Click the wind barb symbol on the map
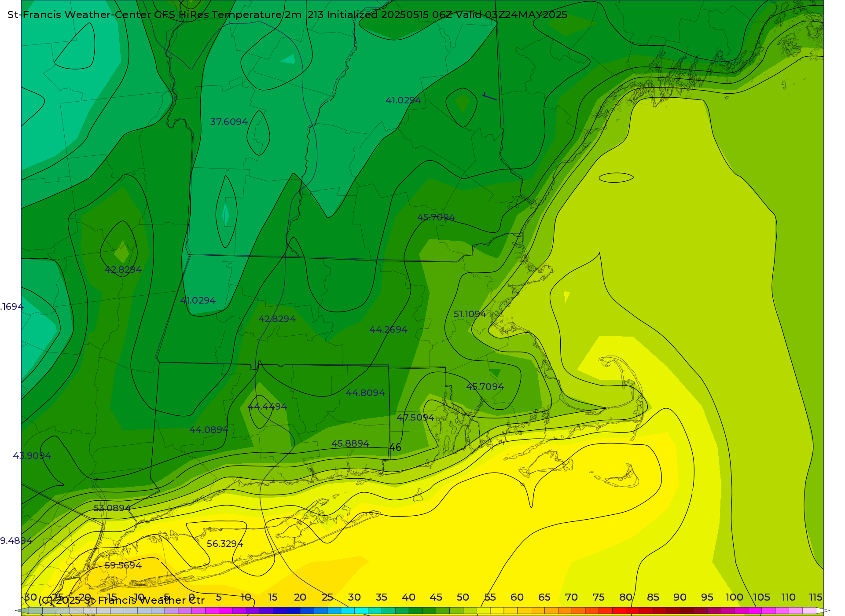Viewport: 845px width, 616px height. pos(489,96)
